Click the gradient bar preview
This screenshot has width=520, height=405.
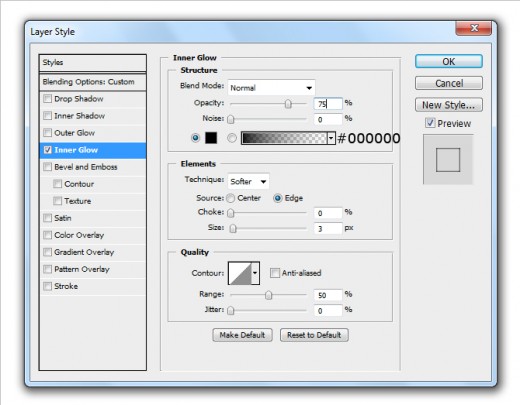click(x=284, y=138)
